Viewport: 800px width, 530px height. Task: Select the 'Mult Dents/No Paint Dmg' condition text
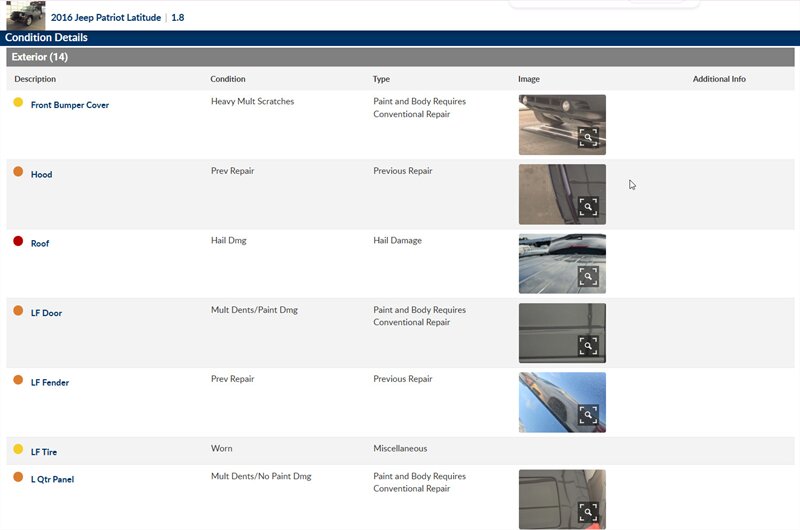coord(261,476)
